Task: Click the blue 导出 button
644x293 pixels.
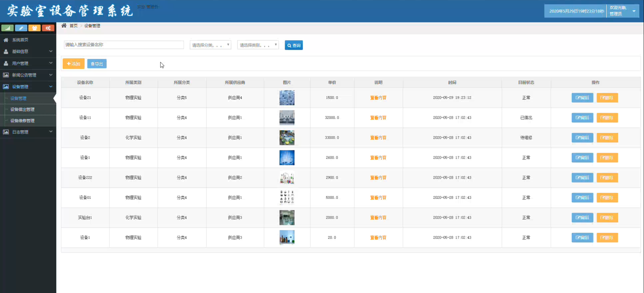Action: (x=97, y=64)
